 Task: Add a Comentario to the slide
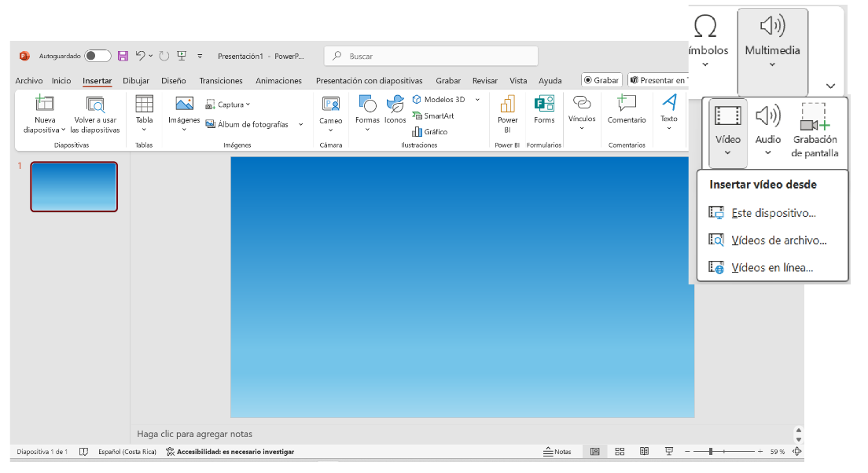click(x=626, y=104)
